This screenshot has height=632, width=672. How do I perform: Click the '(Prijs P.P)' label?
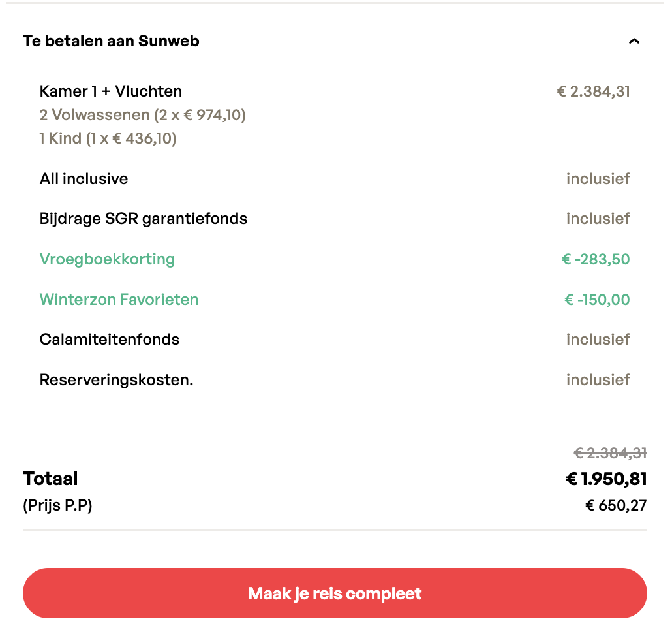(x=57, y=505)
